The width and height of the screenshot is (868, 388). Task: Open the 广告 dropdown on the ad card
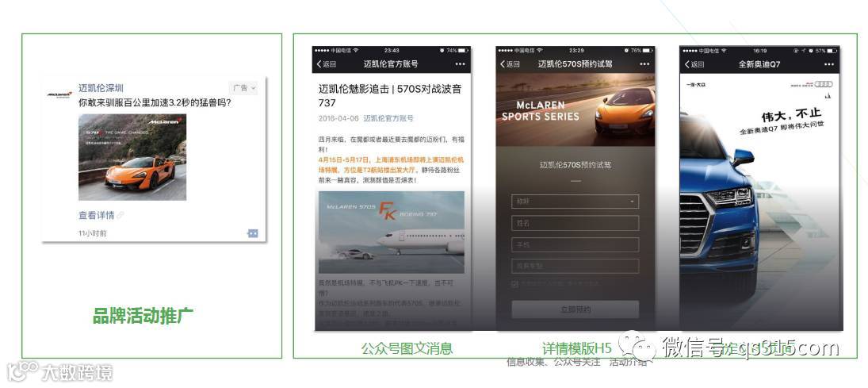pyautogui.click(x=244, y=87)
